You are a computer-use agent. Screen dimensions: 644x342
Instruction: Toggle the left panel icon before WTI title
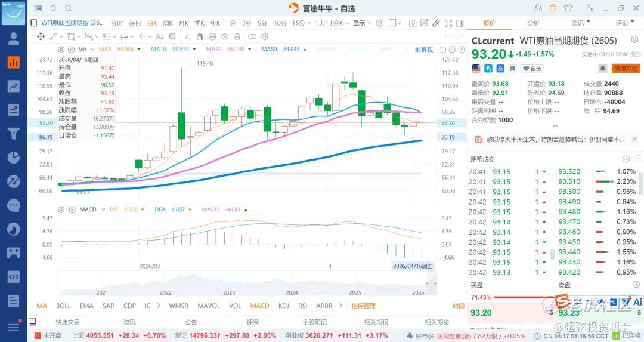click(33, 23)
